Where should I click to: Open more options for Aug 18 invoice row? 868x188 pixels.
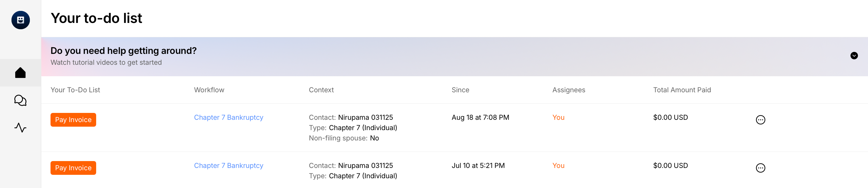(x=760, y=120)
